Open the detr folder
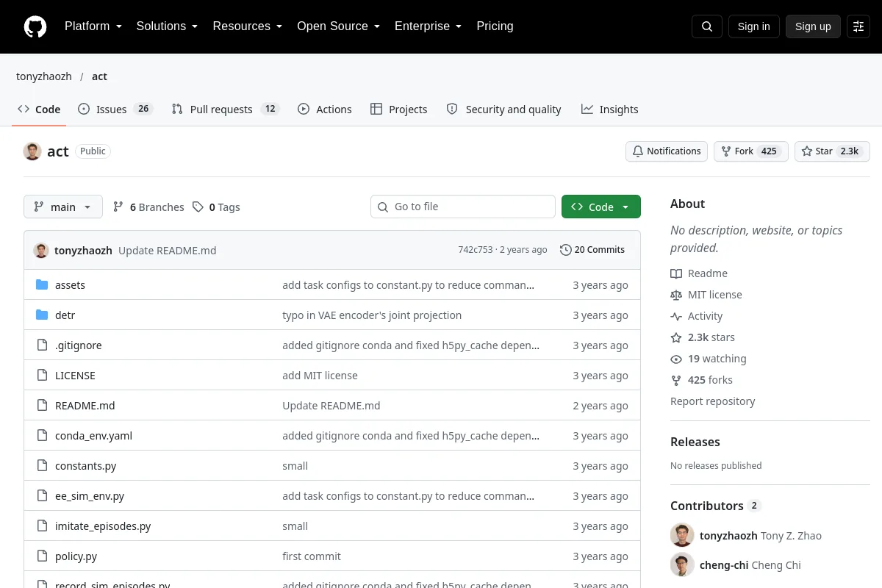The height and width of the screenshot is (588, 882). pyautogui.click(x=65, y=315)
